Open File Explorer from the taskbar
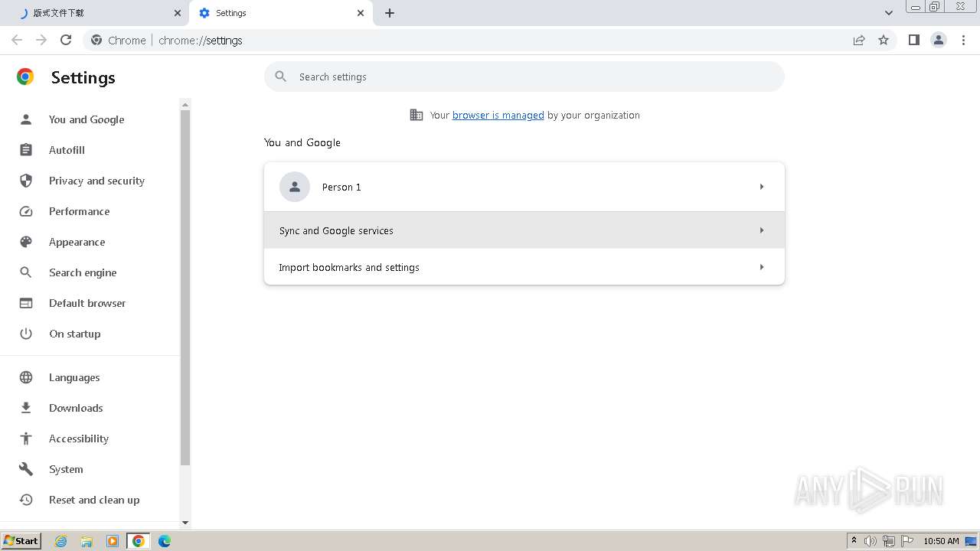Viewport: 980px width, 551px height. tap(87, 541)
